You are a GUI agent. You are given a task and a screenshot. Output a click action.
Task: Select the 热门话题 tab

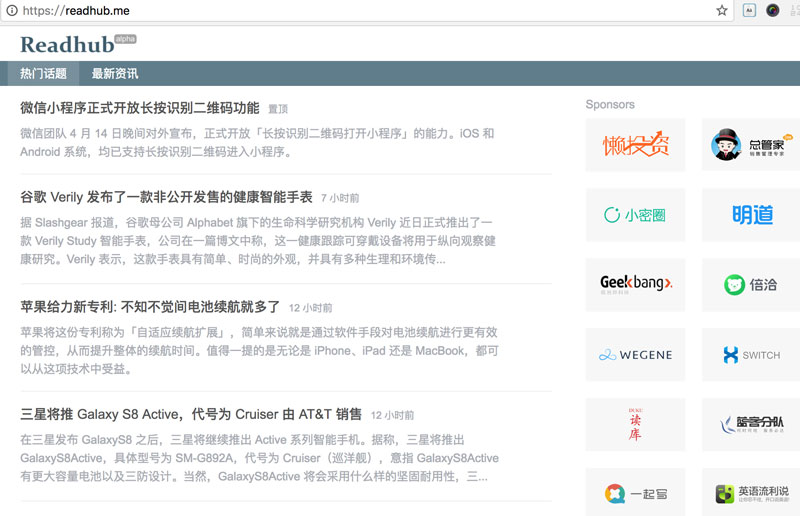click(x=43, y=73)
